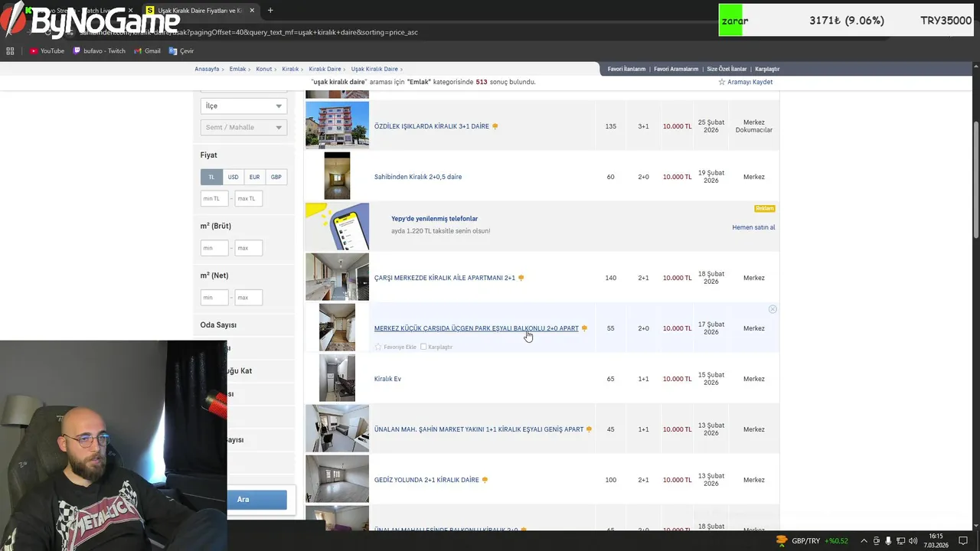Viewport: 980px width, 551px height.
Task: Click the GBP/TRY taskbar widget
Action: (814, 541)
